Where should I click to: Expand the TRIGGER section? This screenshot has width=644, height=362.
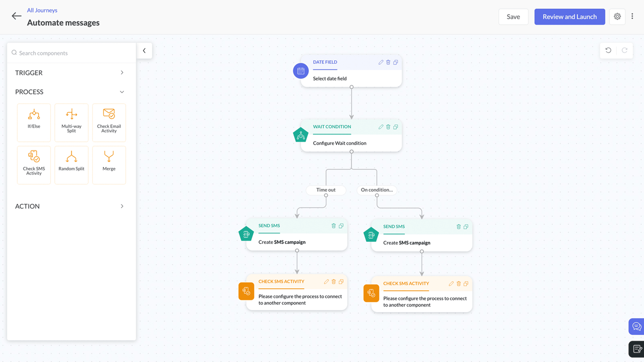(x=122, y=73)
